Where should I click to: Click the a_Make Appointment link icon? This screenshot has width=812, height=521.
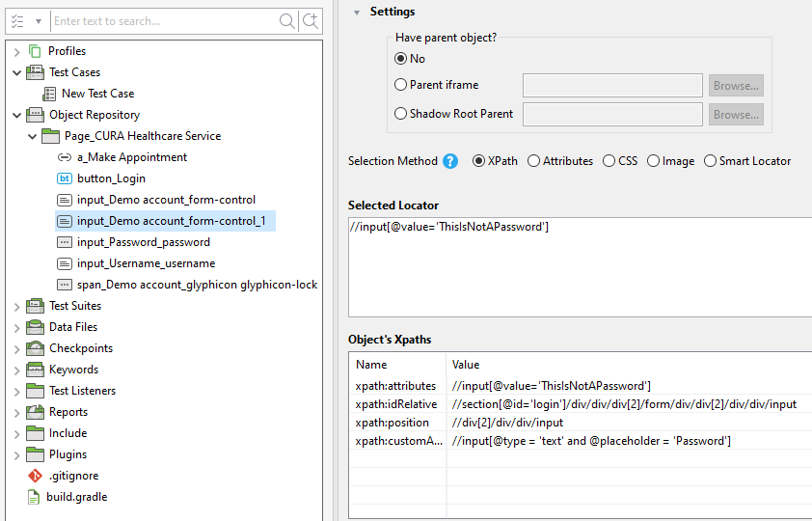click(x=65, y=157)
